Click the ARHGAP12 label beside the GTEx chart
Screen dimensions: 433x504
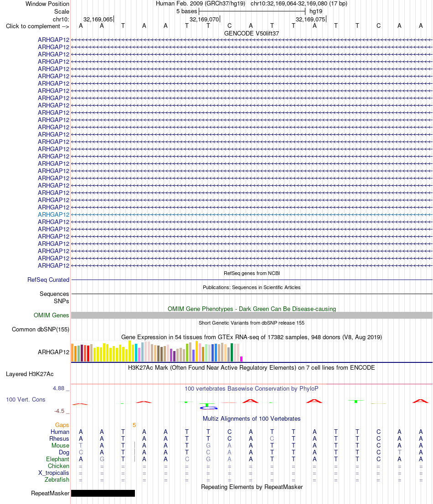click(x=53, y=352)
